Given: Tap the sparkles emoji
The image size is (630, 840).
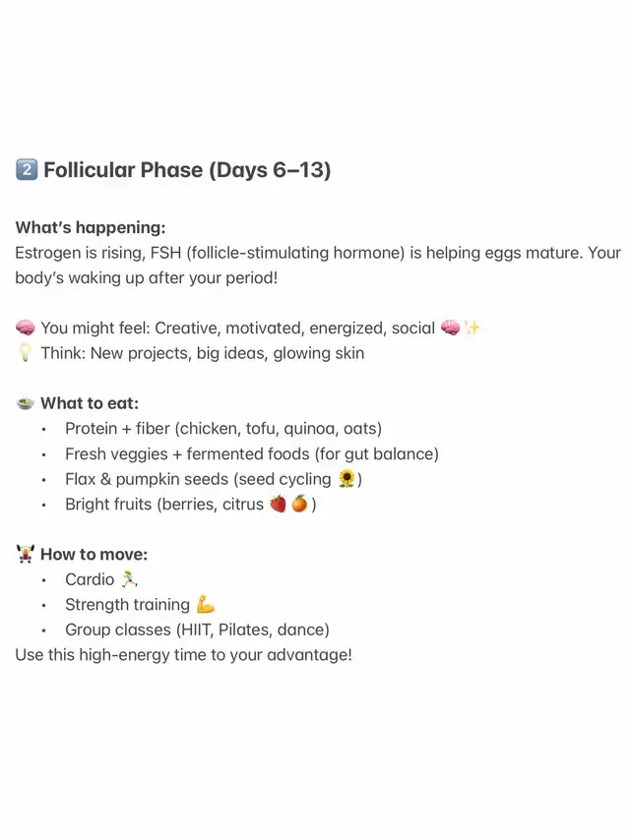Looking at the screenshot, I should 472,328.
